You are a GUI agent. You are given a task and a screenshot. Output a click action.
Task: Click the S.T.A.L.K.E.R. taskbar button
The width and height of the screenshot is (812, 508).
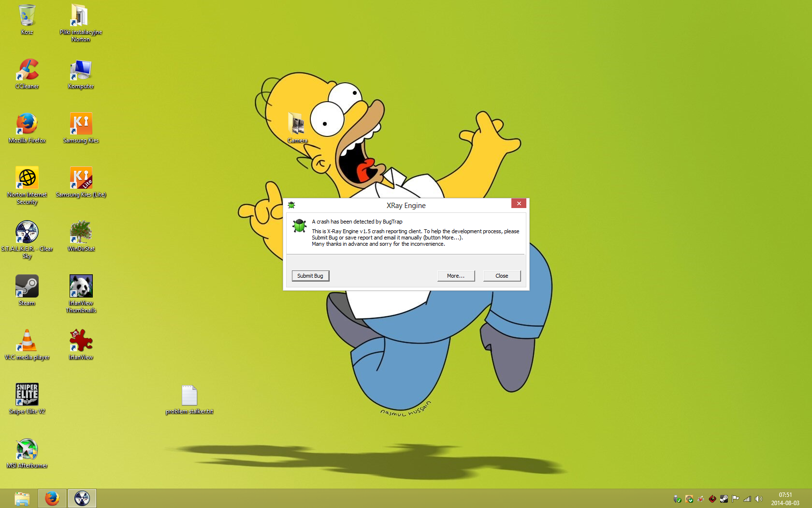82,498
